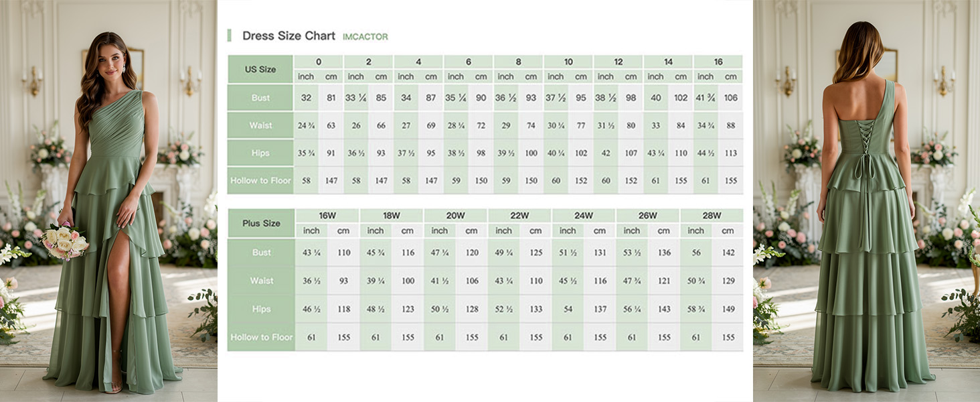Viewport: 980px width, 402px height.
Task: Select the 28W column header
Action: 712,216
